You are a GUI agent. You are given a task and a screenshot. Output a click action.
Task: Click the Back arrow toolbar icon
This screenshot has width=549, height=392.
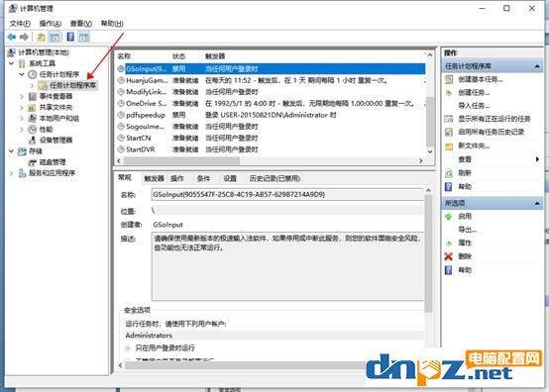[12, 37]
